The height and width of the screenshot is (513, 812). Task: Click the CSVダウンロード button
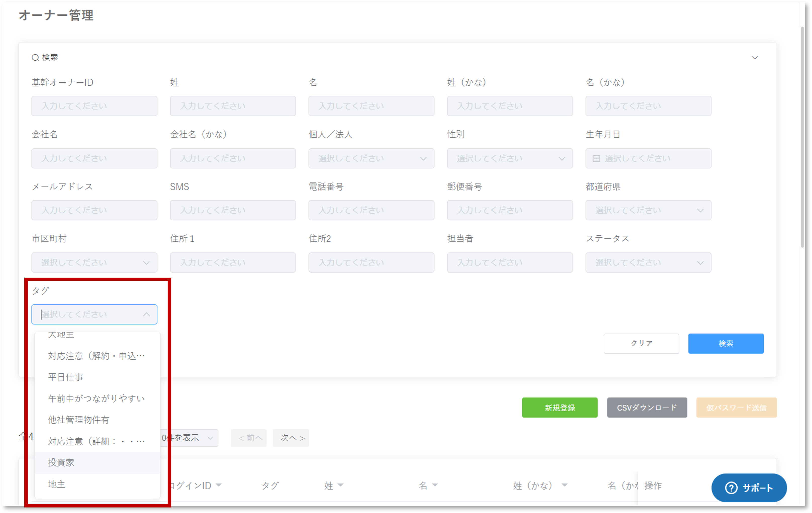coord(647,407)
